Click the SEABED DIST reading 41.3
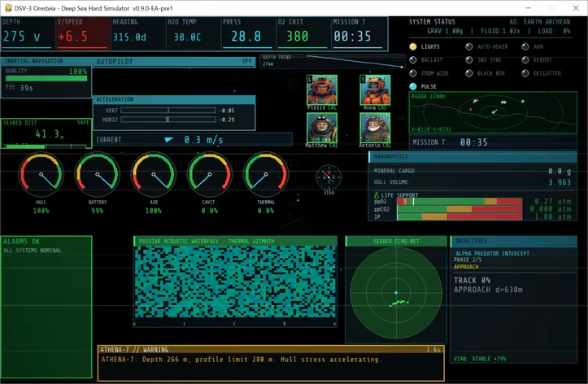The image size is (588, 384). tap(49, 134)
